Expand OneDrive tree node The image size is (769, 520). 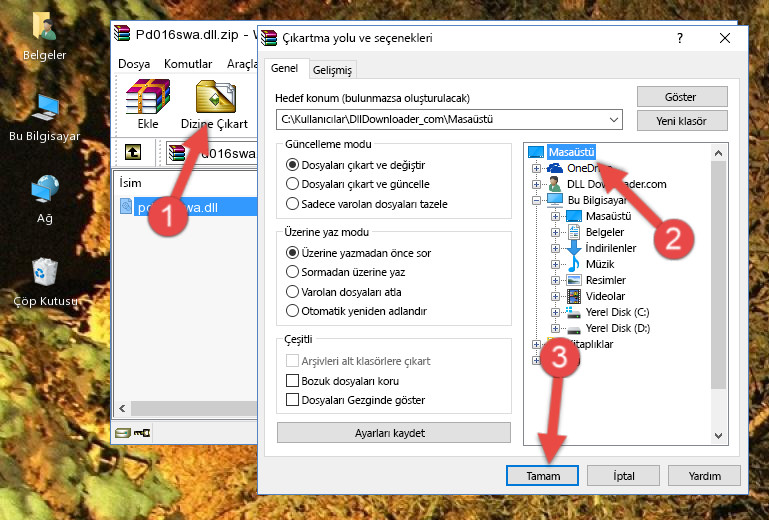point(536,168)
